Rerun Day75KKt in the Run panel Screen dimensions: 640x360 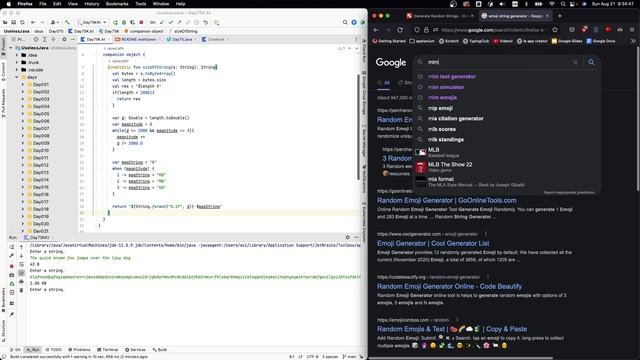[11, 247]
